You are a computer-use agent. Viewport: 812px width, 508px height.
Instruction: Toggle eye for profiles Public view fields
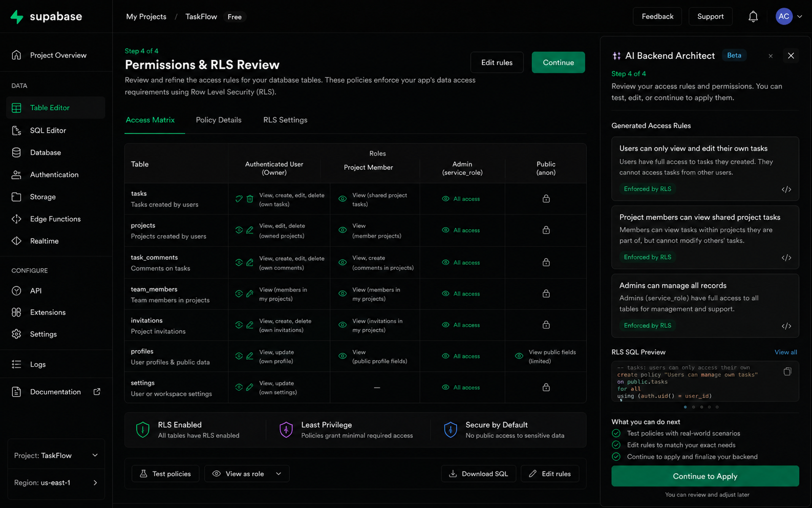coord(519,356)
